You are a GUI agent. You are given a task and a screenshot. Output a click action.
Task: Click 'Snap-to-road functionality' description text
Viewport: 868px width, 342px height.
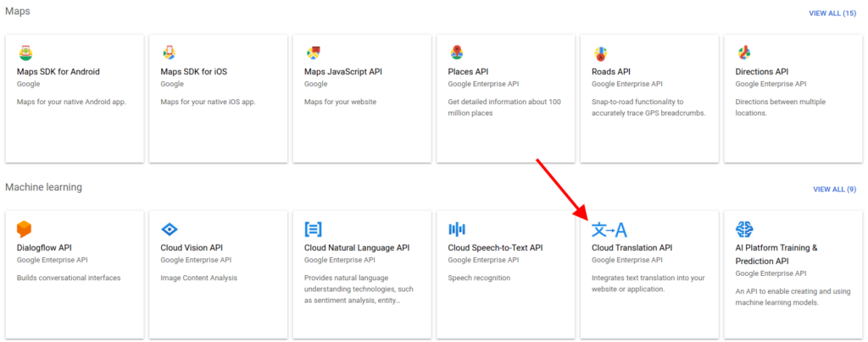point(647,108)
